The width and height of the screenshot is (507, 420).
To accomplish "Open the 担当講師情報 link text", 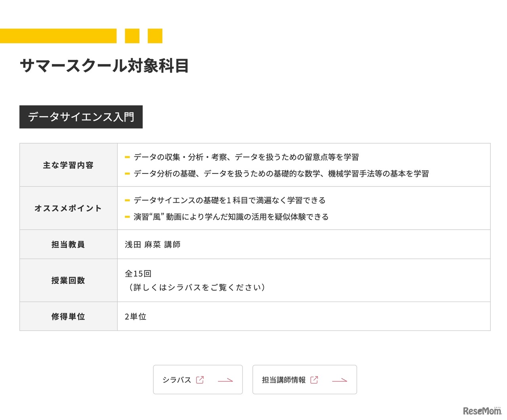I will (284, 380).
